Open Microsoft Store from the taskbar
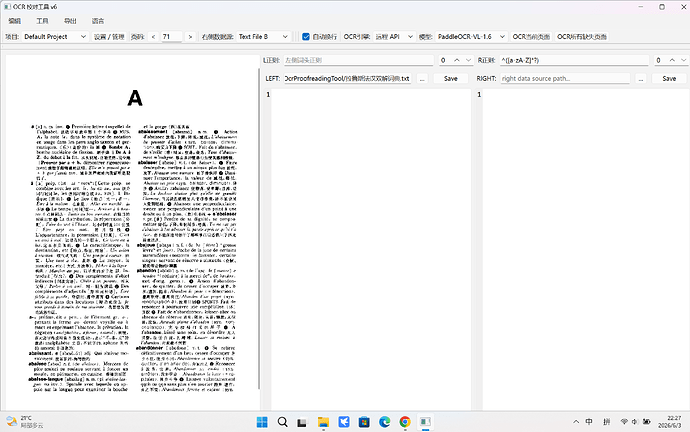The image size is (690, 432). (364, 422)
